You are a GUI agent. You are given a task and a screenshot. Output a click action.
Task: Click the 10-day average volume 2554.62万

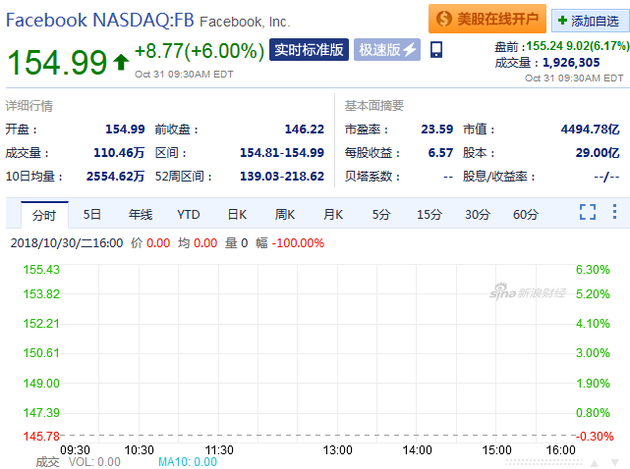pyautogui.click(x=115, y=176)
